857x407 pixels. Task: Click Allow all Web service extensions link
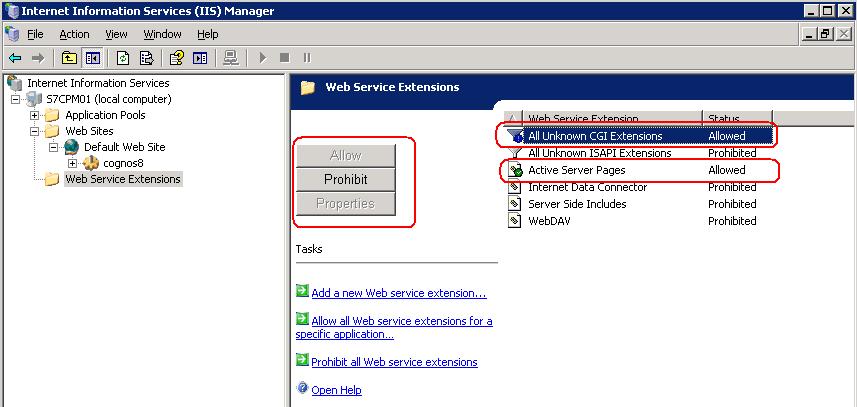tap(394, 327)
